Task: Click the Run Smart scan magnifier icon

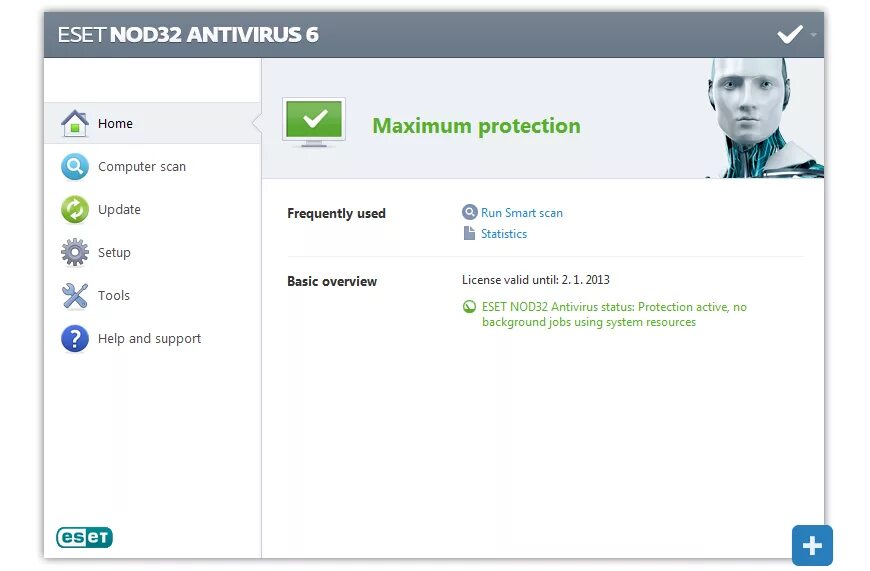Action: pyautogui.click(x=469, y=212)
